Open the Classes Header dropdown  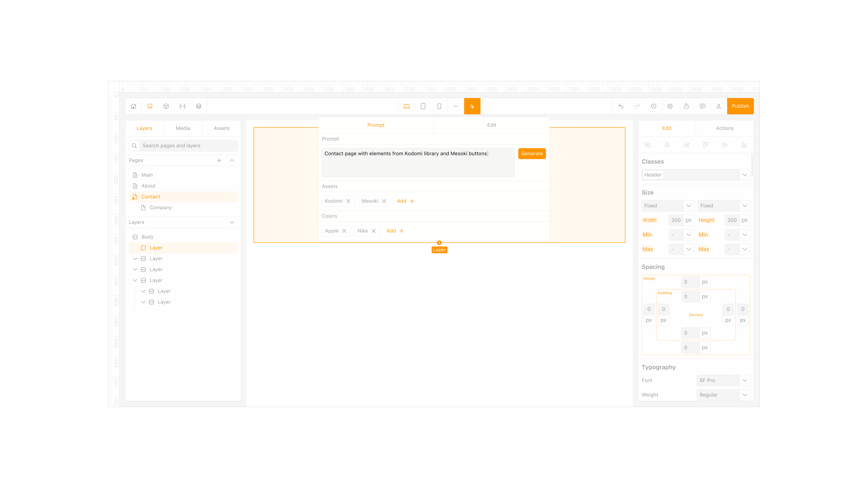(745, 175)
